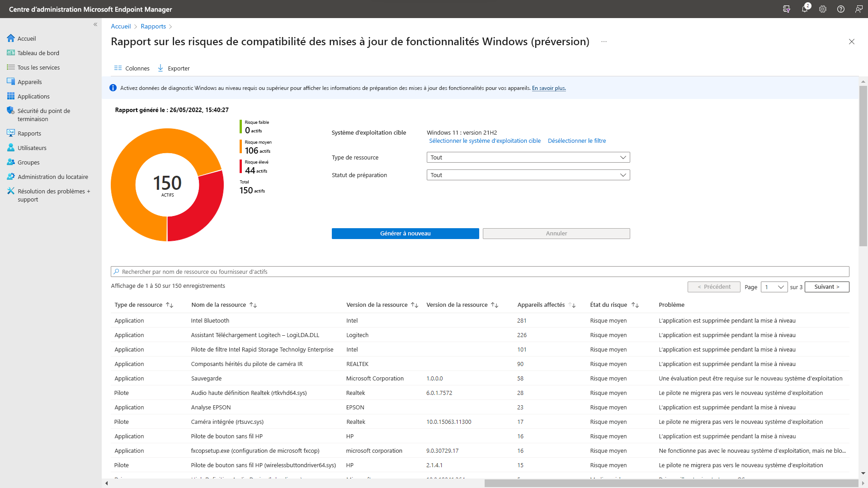The image size is (868, 488).
Task: Expand the Statut de préparation dropdown
Action: coord(528,175)
